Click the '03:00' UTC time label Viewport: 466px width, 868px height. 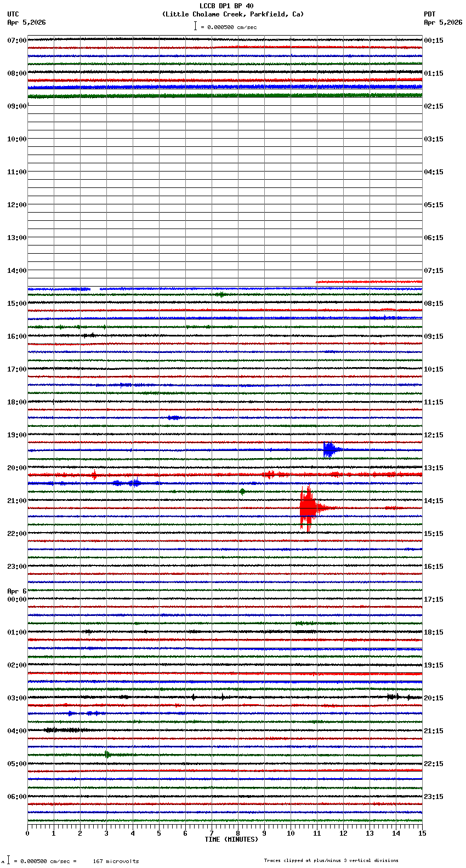coord(17,698)
